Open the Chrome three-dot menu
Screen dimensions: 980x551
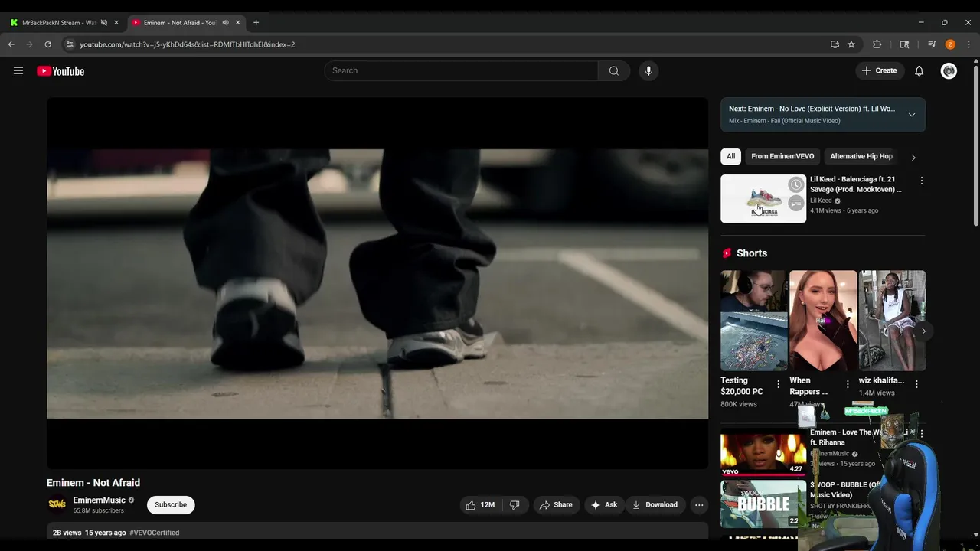(x=969, y=44)
